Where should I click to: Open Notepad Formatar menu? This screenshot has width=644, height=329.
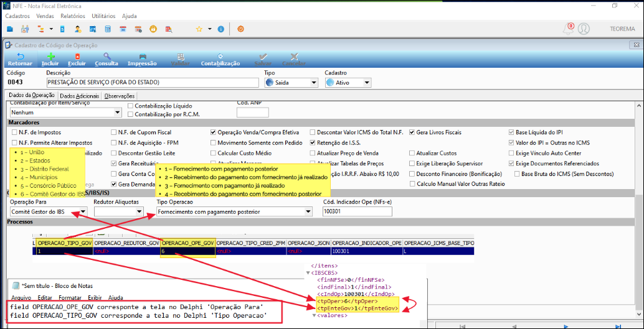(70, 297)
